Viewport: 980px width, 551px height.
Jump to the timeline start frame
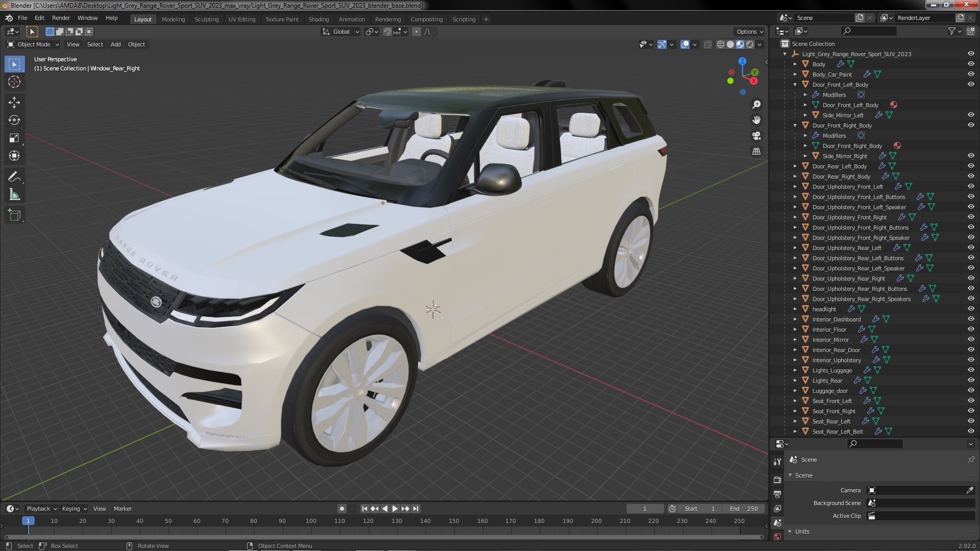click(364, 509)
